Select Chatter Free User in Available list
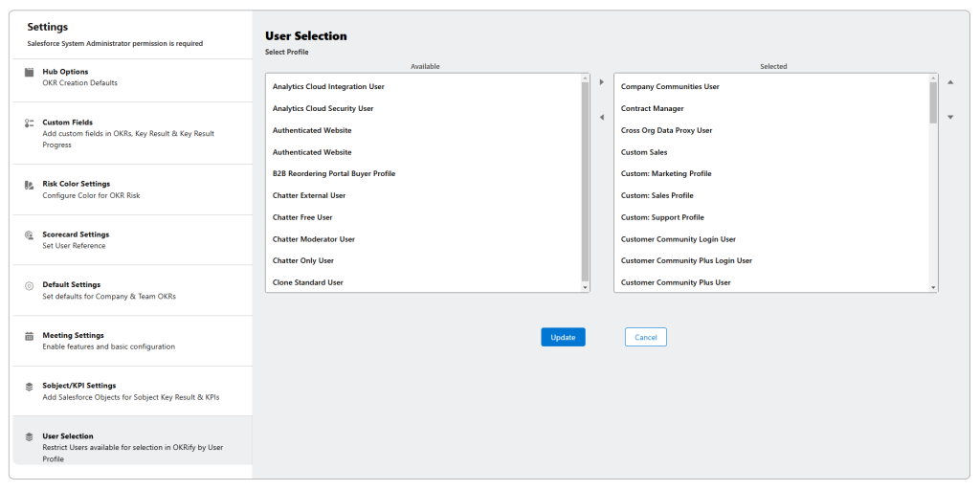980x491 pixels. [x=302, y=217]
